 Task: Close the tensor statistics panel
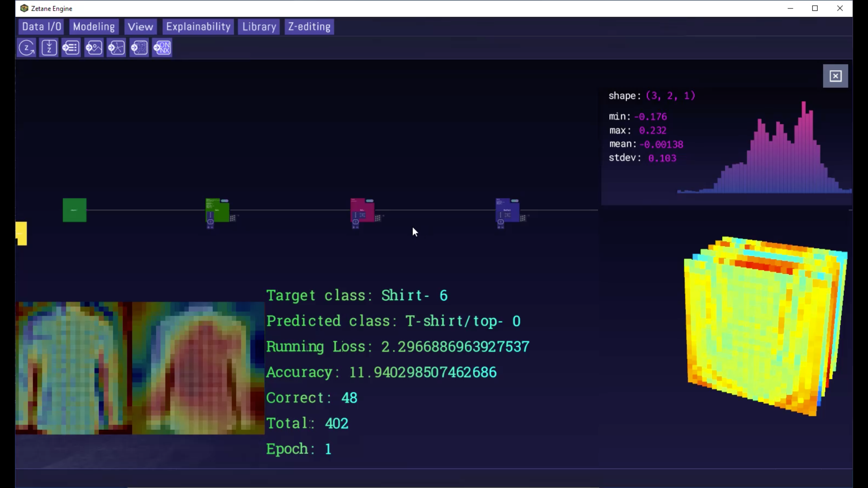point(835,76)
